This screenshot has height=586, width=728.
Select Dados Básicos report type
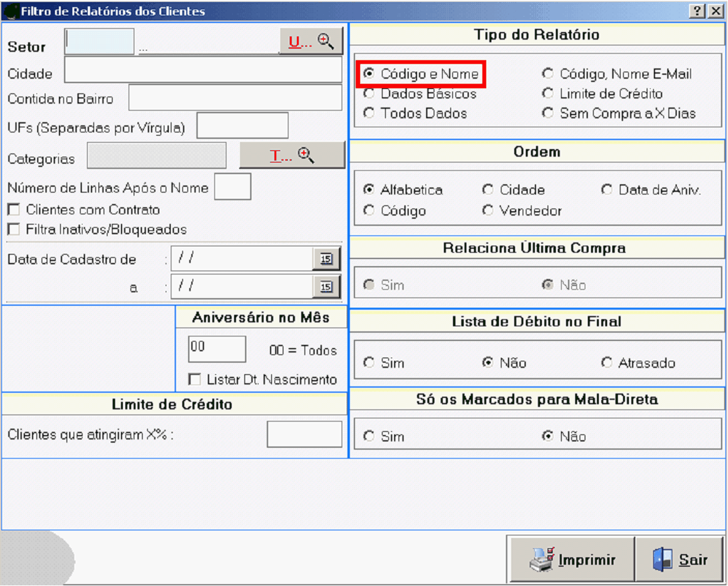(369, 94)
